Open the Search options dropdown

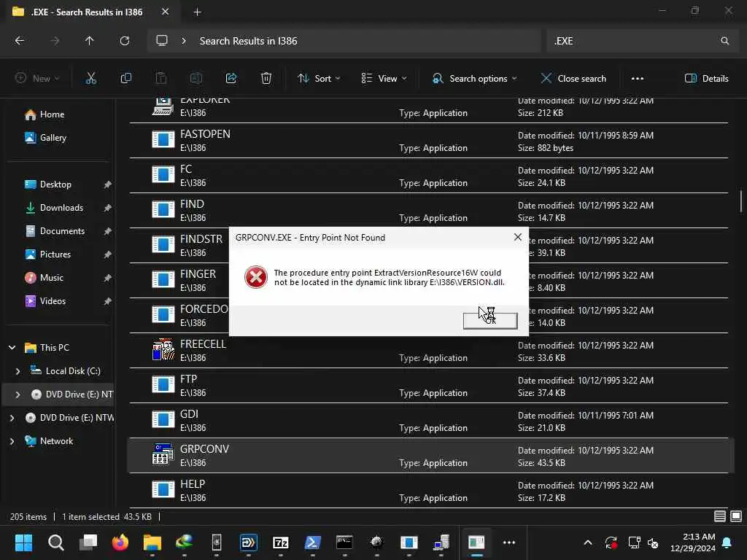click(474, 79)
